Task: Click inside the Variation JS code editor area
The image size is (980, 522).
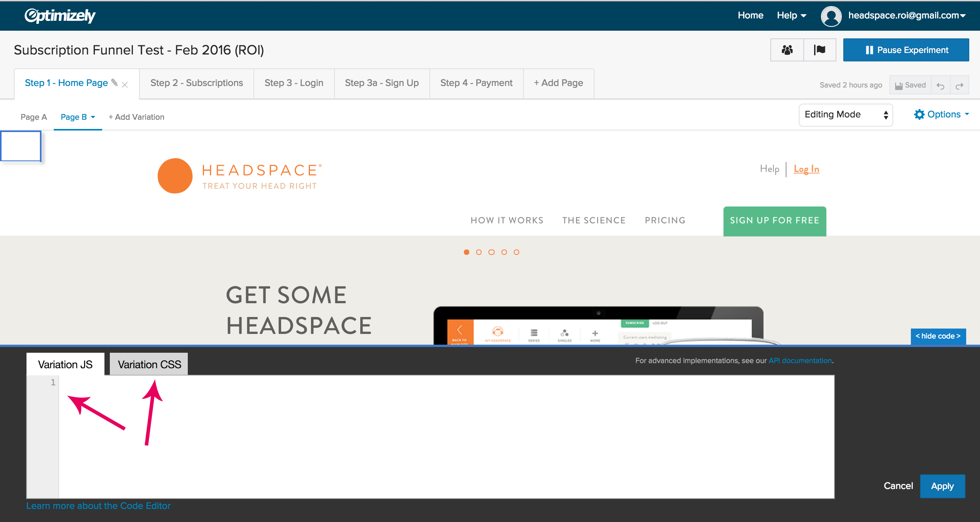Action: click(446, 437)
